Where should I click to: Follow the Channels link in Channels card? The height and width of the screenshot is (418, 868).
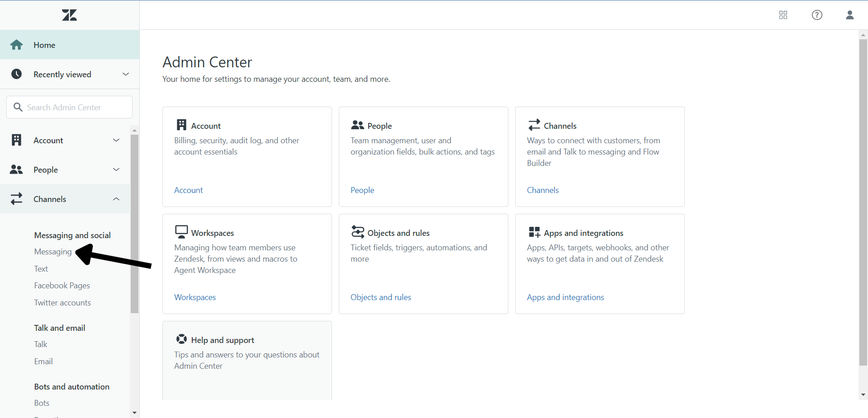pos(543,190)
